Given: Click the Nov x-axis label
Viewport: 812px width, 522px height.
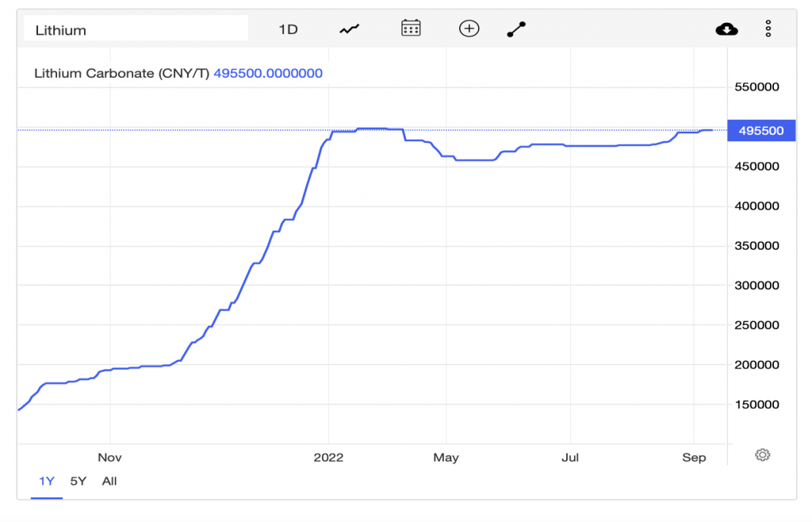Looking at the screenshot, I should [x=109, y=458].
